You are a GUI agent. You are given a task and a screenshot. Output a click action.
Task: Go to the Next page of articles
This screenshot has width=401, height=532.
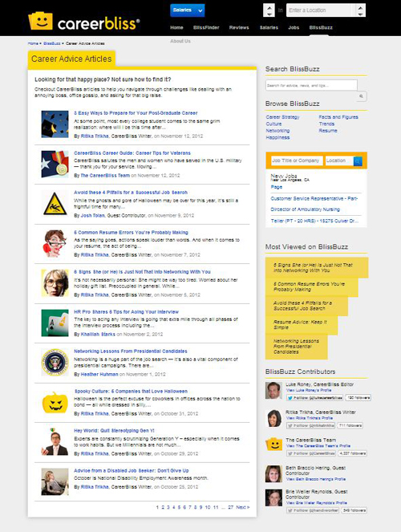(243, 507)
